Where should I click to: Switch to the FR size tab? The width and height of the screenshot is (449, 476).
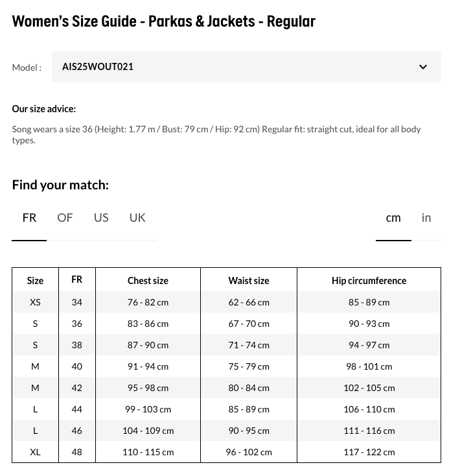29,218
